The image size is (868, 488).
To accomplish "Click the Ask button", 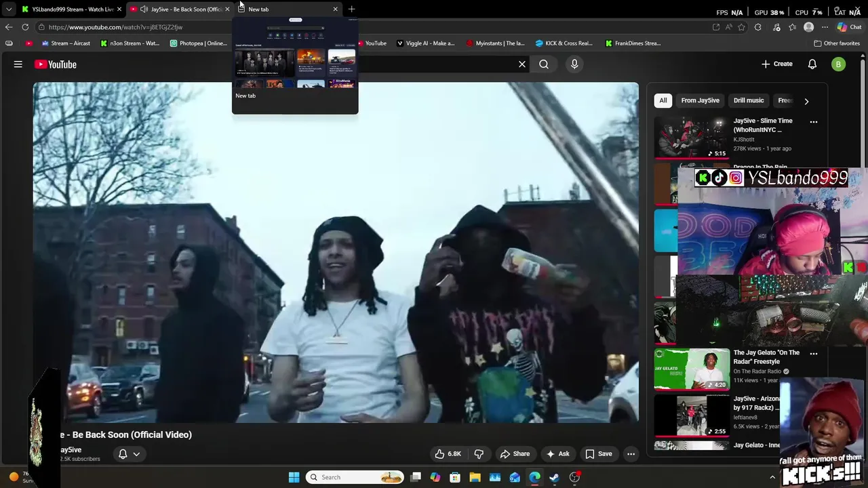I will [x=558, y=454].
